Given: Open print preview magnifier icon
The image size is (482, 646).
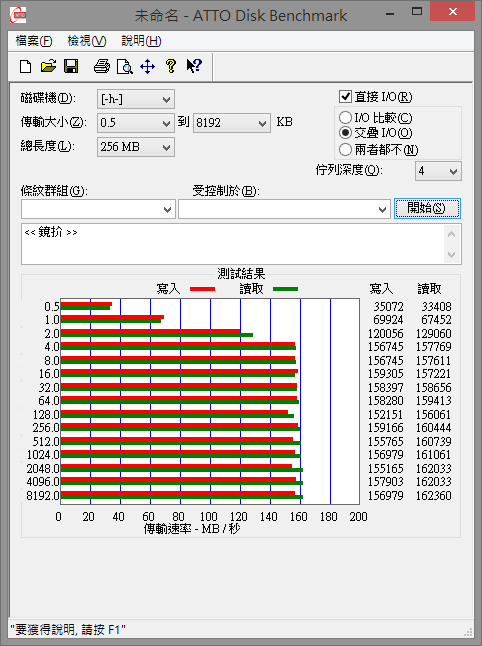Looking at the screenshot, I should (124, 66).
